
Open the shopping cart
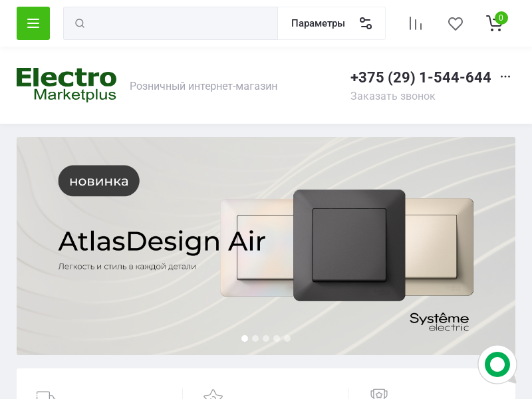click(x=496, y=23)
